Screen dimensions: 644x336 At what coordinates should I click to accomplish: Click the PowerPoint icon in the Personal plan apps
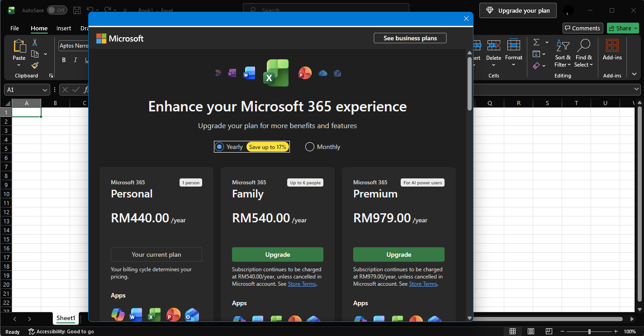pos(173,315)
